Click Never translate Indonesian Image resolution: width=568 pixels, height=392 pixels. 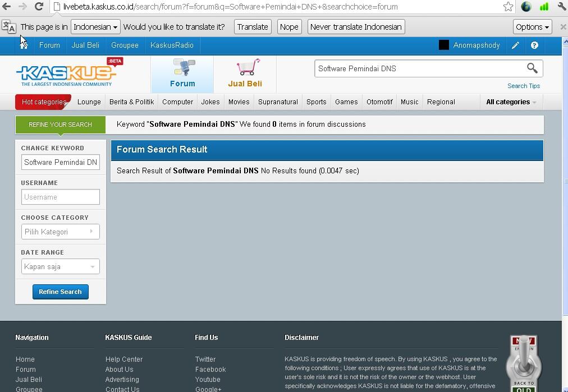click(x=356, y=27)
